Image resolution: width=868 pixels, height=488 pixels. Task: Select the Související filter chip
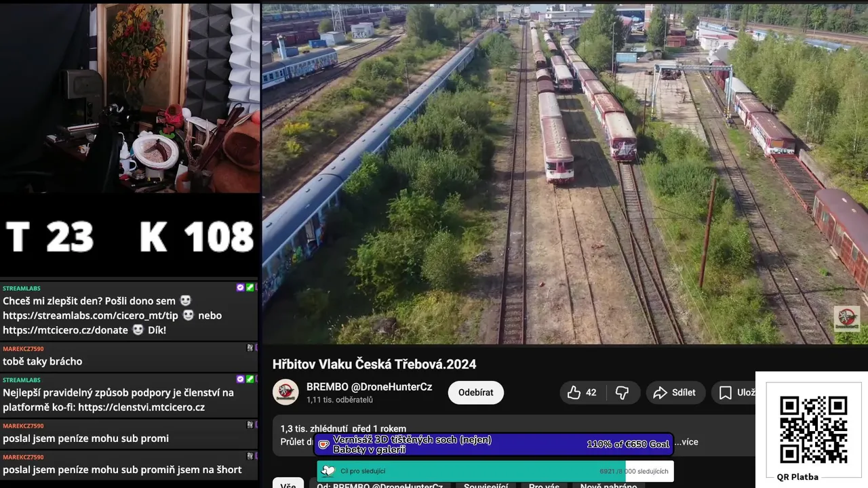coord(486,484)
